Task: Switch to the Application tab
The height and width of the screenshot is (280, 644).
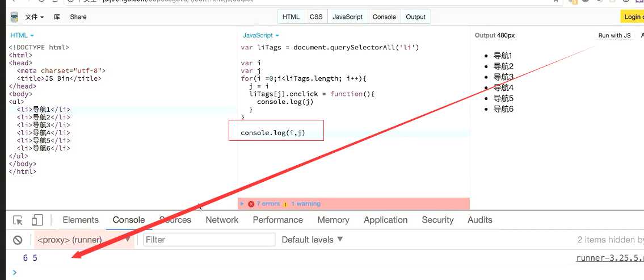Action: pos(386,220)
